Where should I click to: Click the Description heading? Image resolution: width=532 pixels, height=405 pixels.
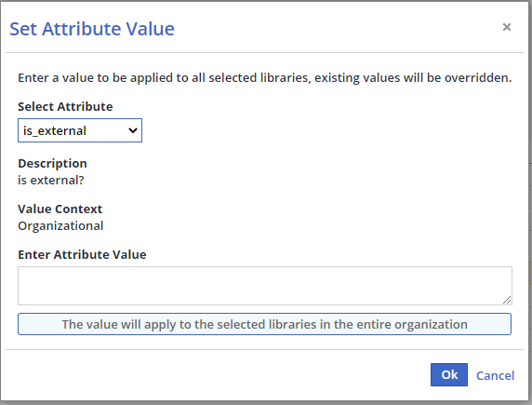pos(52,164)
